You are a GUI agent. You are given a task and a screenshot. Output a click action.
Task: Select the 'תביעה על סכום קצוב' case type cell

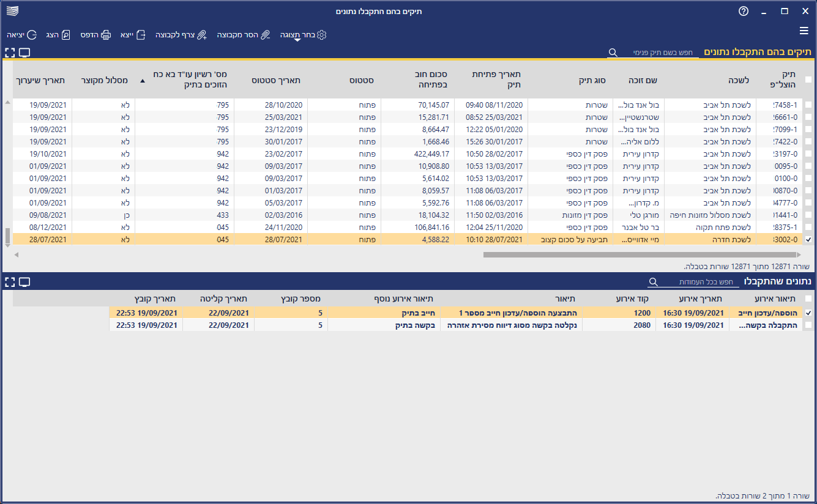click(571, 240)
